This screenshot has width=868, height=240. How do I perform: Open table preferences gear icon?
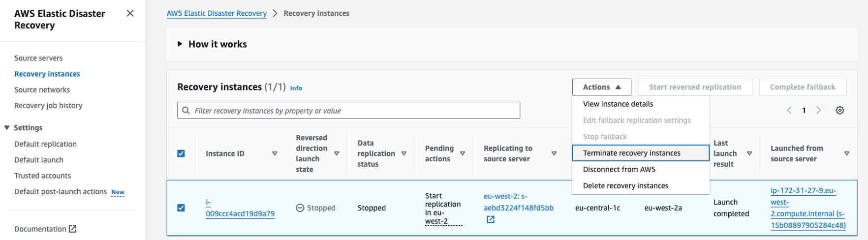pyautogui.click(x=840, y=110)
